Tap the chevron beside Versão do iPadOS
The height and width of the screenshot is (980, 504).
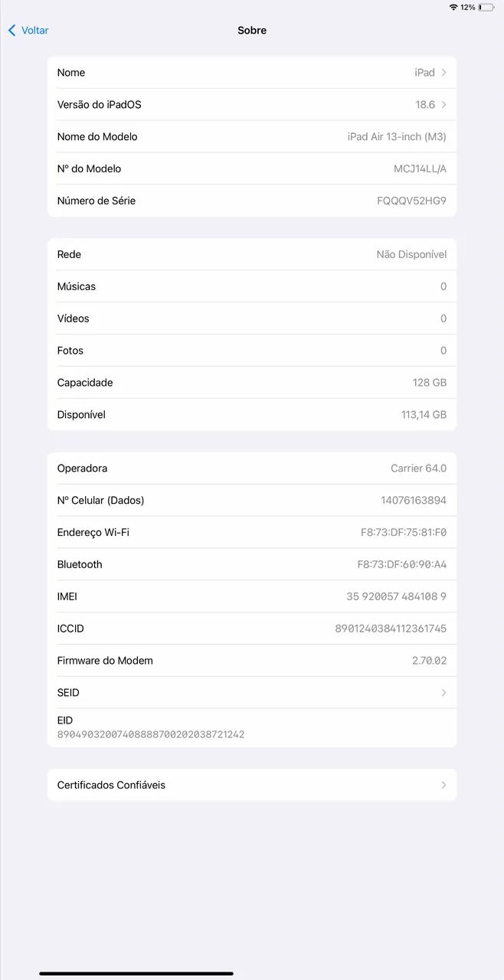tap(443, 104)
